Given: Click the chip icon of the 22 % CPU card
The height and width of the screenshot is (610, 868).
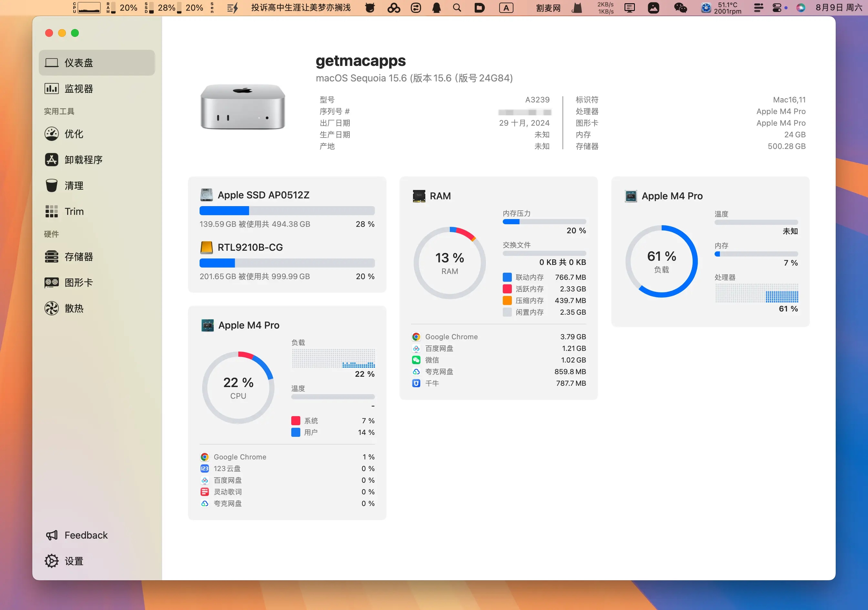Looking at the screenshot, I should click(207, 325).
